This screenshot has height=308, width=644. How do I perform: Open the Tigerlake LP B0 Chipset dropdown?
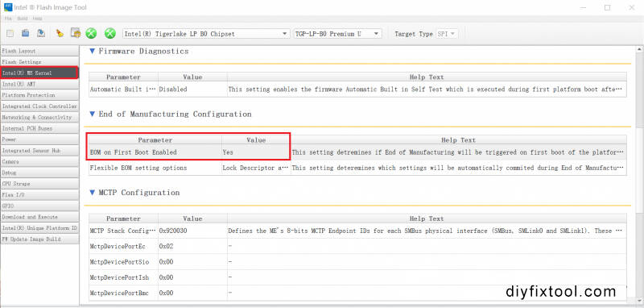(206, 34)
